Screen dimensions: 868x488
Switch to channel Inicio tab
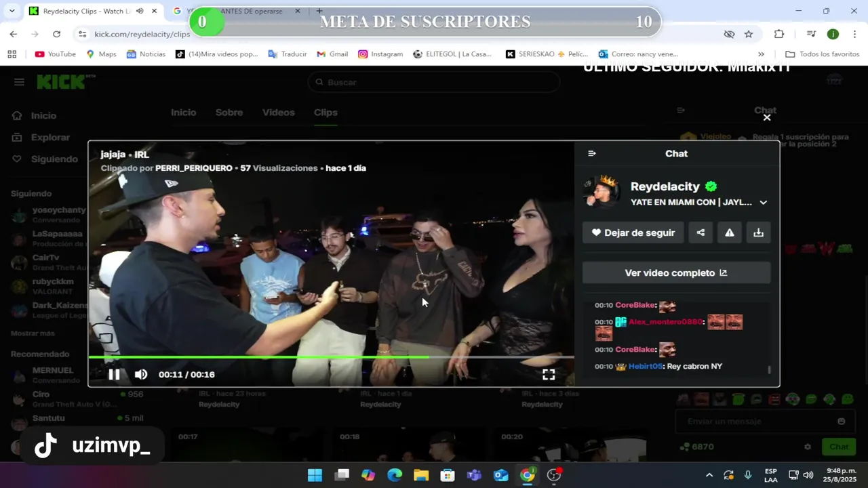[183, 113]
